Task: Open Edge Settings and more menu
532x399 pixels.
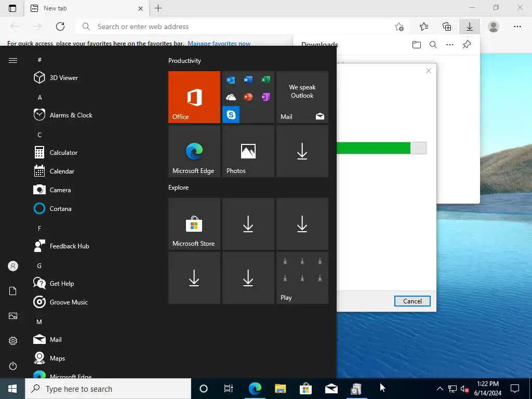Action: (x=517, y=26)
